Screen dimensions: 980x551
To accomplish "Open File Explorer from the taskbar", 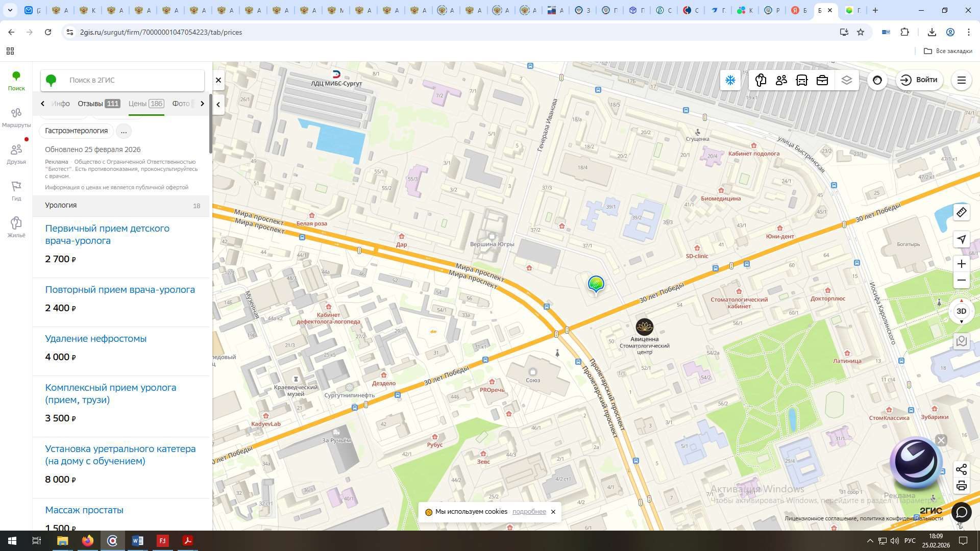I will coord(62,541).
